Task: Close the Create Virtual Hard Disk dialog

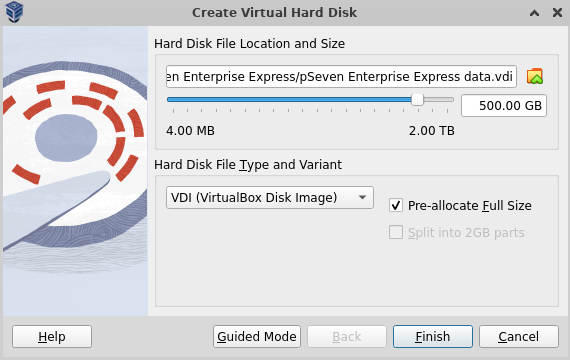Action: [x=557, y=13]
